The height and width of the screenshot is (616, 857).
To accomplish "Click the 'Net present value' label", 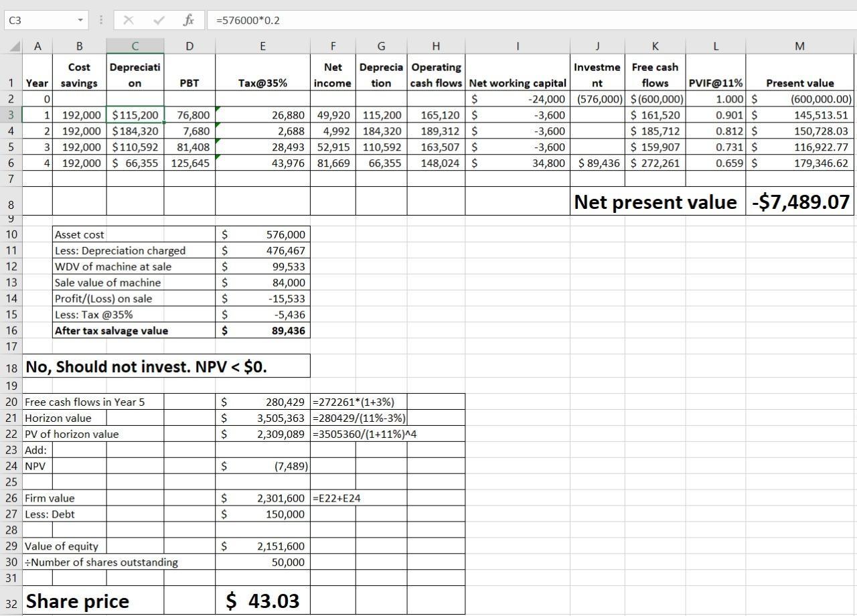I will coord(655,202).
